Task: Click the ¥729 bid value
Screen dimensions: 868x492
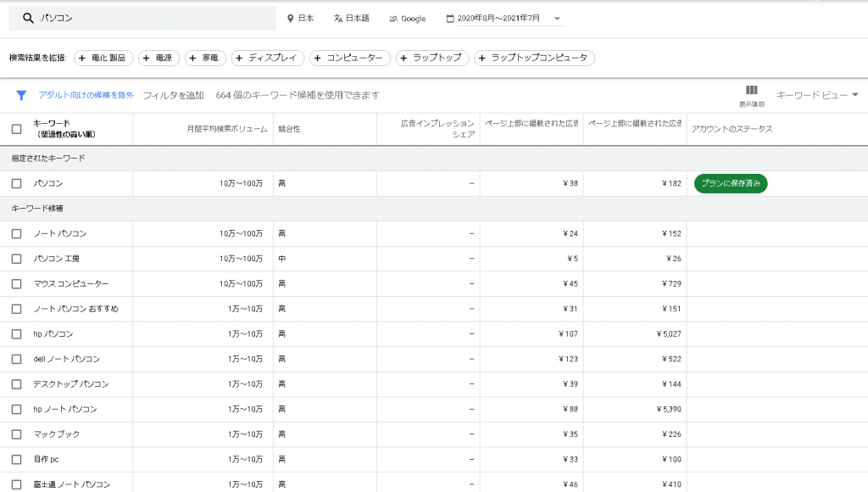Action: (x=671, y=283)
